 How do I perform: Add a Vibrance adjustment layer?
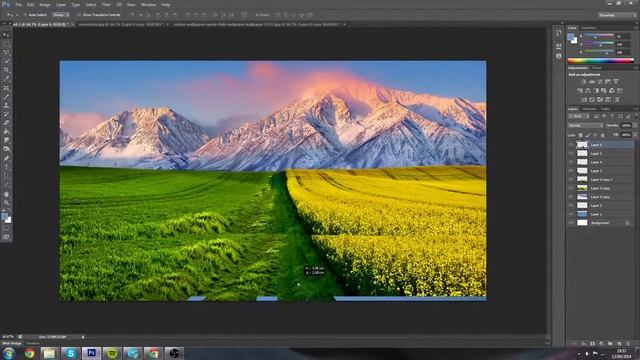pos(616,82)
